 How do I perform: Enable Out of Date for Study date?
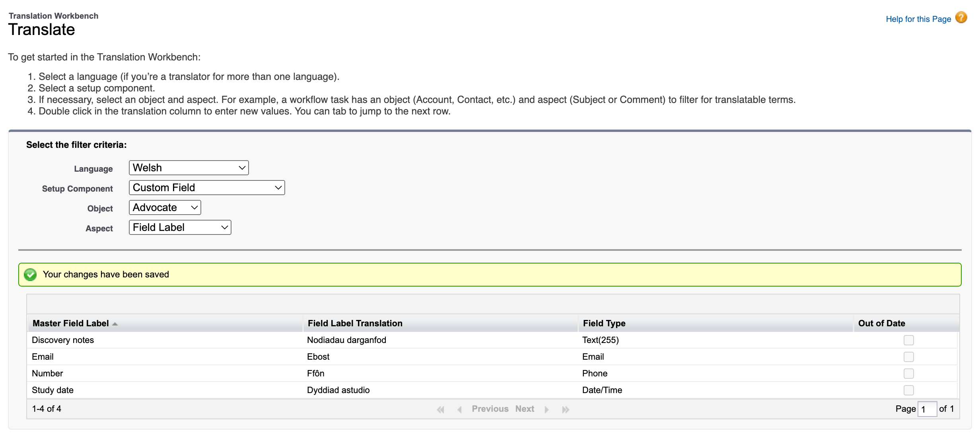909,390
